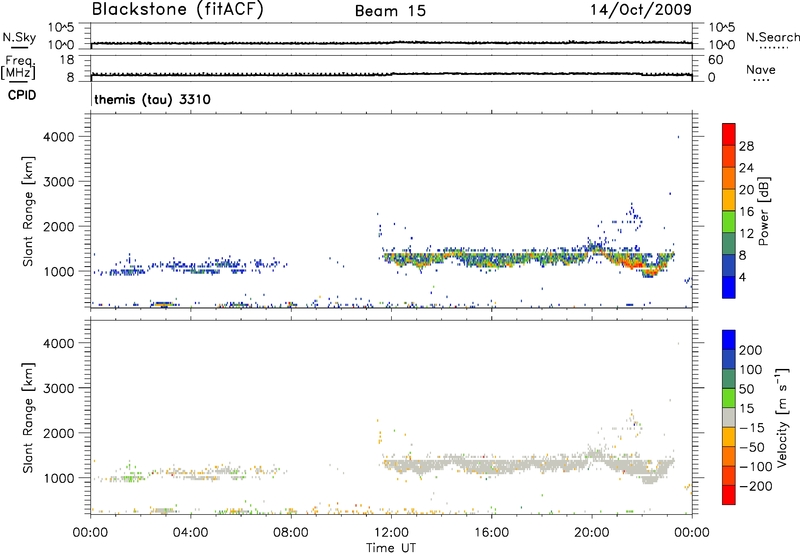The width and height of the screenshot is (800, 554).
Task: Click the date 14/Oct/2009
Action: (641, 10)
